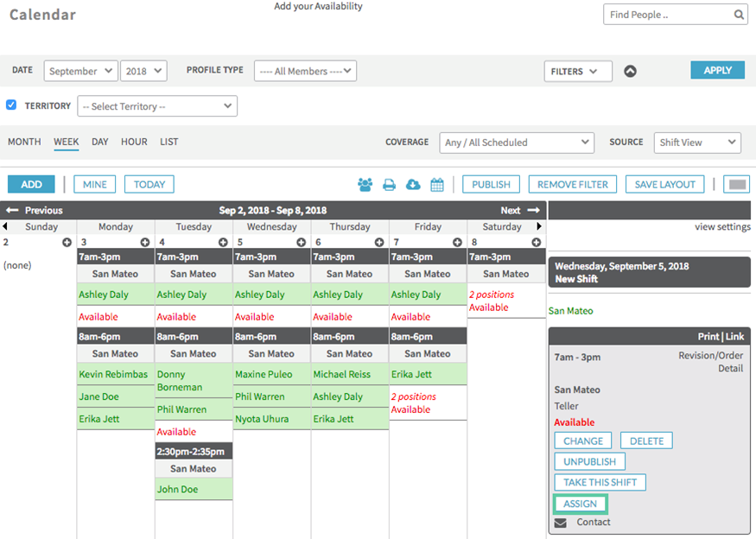756x539 pixels.
Task: Click the collapse filters up-arrow icon
Action: tap(630, 72)
